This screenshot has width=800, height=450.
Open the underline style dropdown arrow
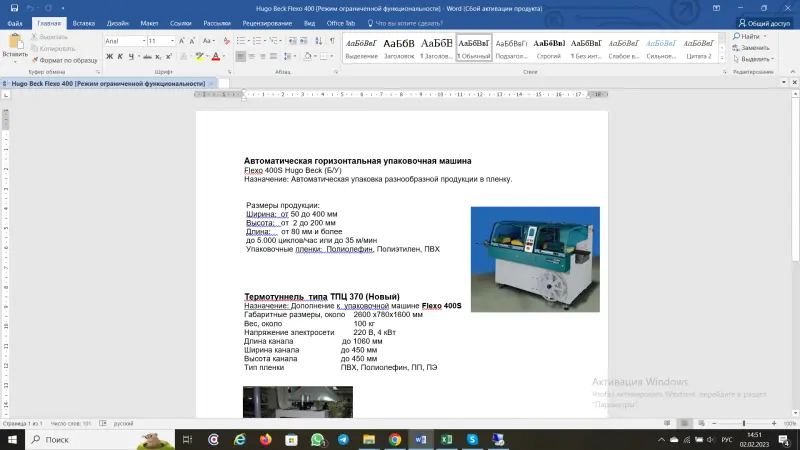coord(139,56)
